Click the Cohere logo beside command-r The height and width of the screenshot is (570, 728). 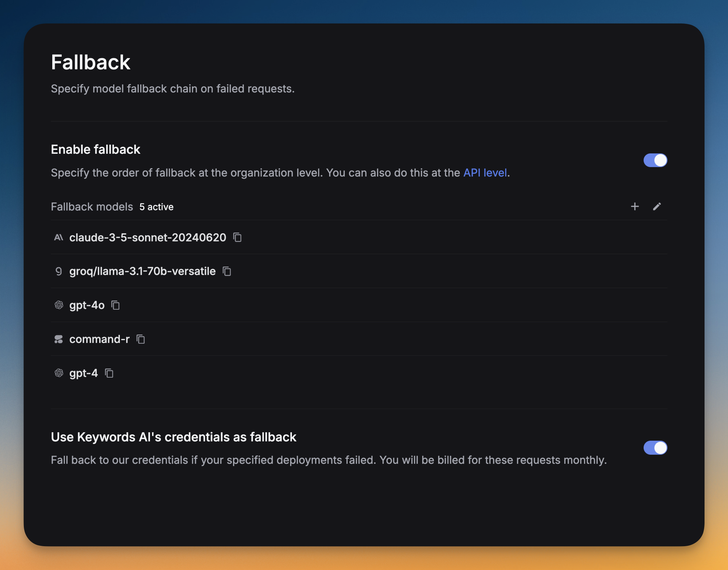[59, 339]
